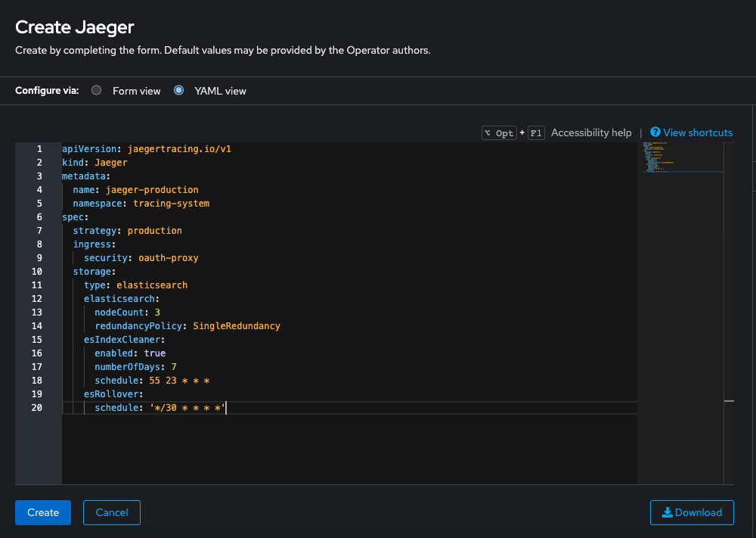Click the 'esRollover:' key
The width and height of the screenshot is (756, 538).
pos(113,394)
